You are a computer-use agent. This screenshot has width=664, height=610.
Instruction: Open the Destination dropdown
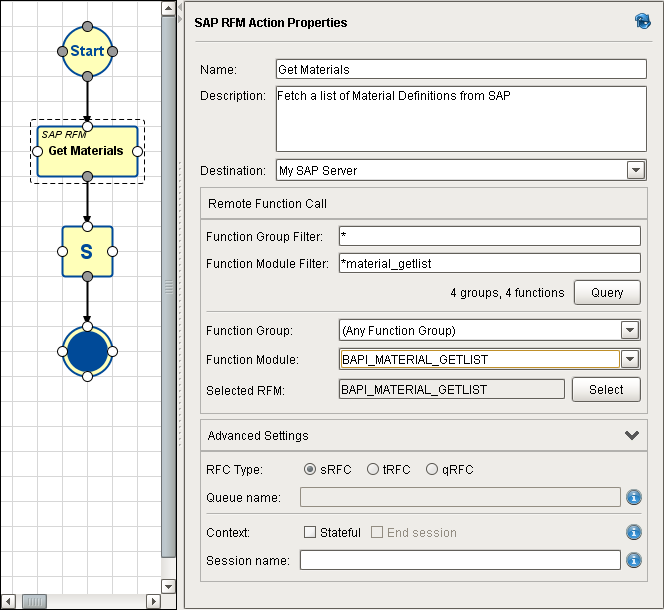[636, 171]
